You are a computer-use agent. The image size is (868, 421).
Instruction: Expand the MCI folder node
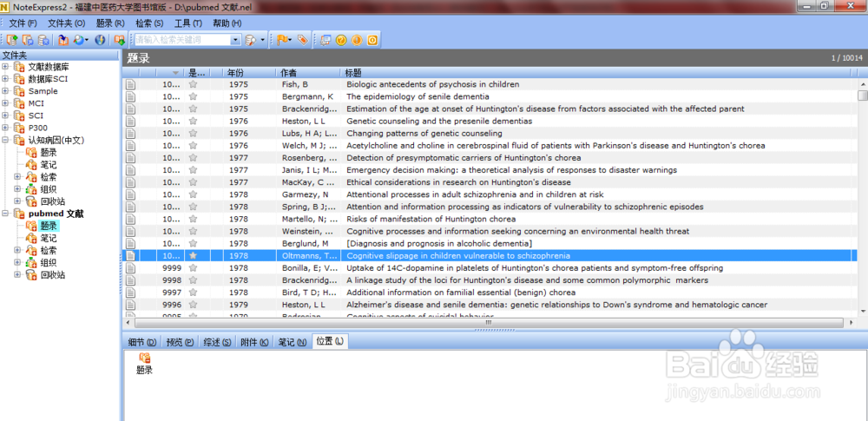[5, 103]
